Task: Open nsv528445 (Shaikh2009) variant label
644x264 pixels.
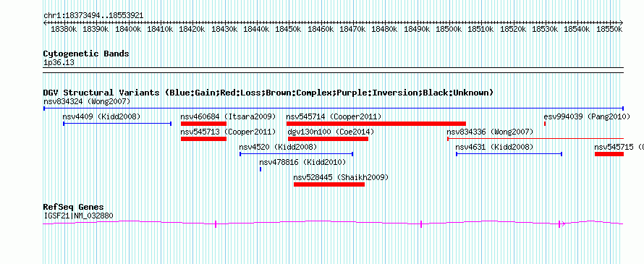Action: coord(341,177)
